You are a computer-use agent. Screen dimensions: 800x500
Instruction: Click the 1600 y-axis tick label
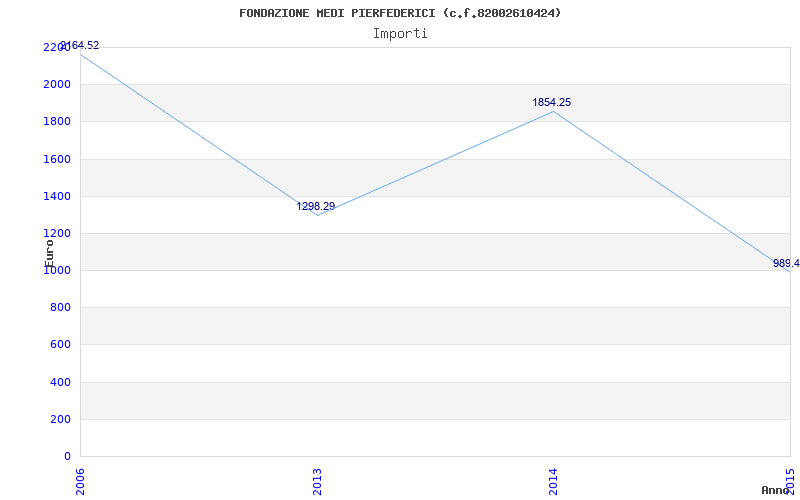57,159
